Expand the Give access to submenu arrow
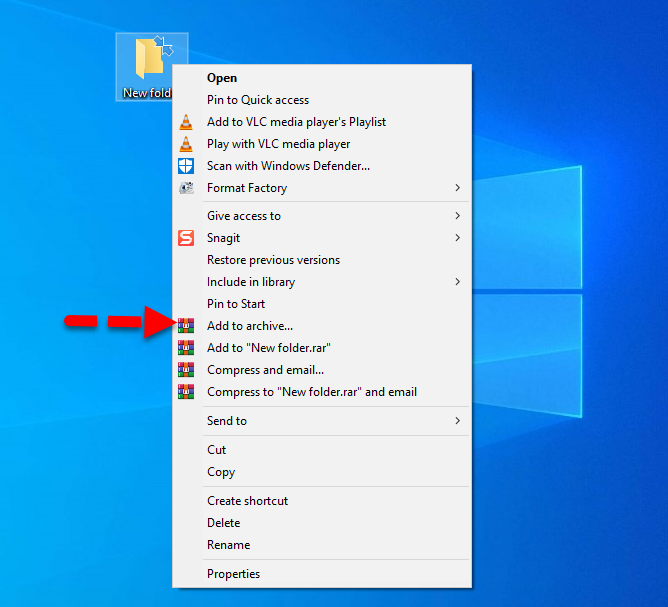Screen dimensions: 668x607 [x=457, y=216]
